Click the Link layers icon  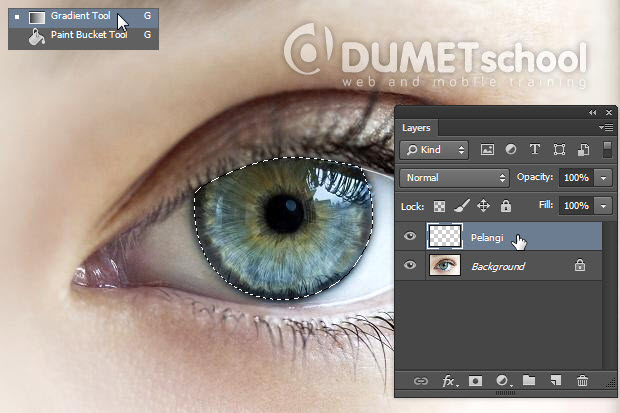point(420,381)
